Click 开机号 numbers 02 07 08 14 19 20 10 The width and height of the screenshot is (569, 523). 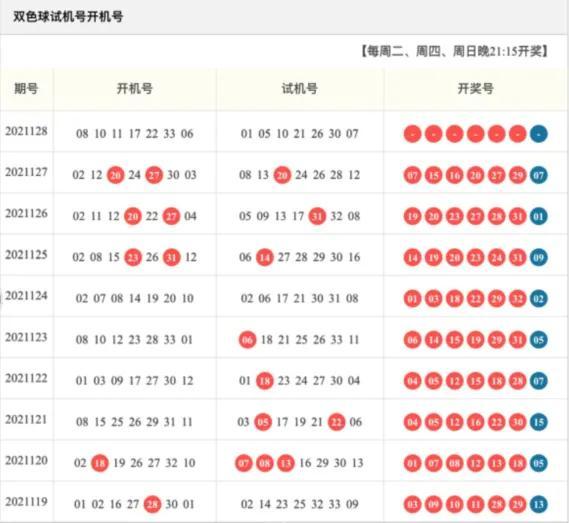point(135,298)
